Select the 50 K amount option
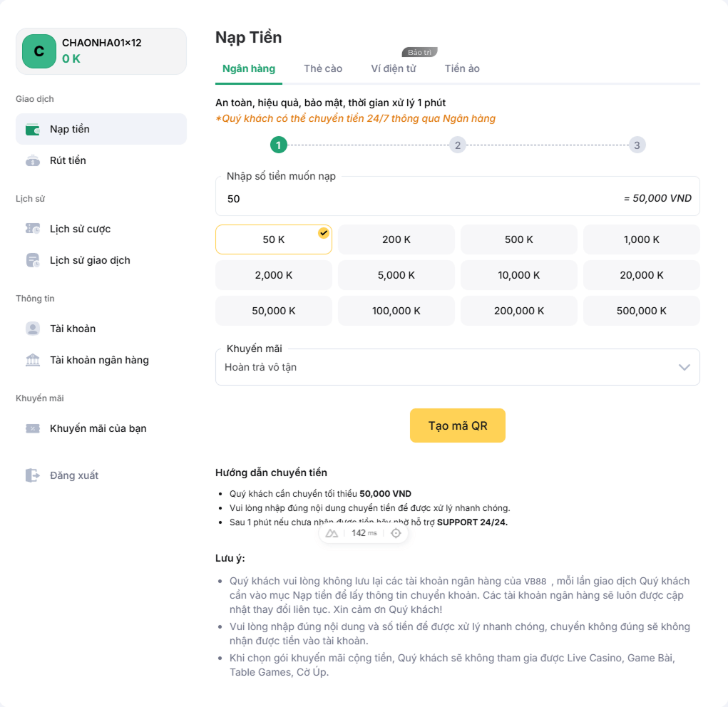This screenshot has height=707, width=728. 274,239
